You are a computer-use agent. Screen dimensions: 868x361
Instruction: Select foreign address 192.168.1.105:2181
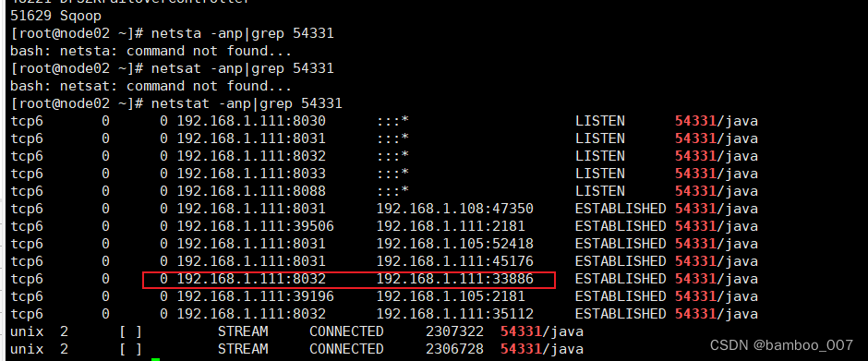[x=451, y=296]
